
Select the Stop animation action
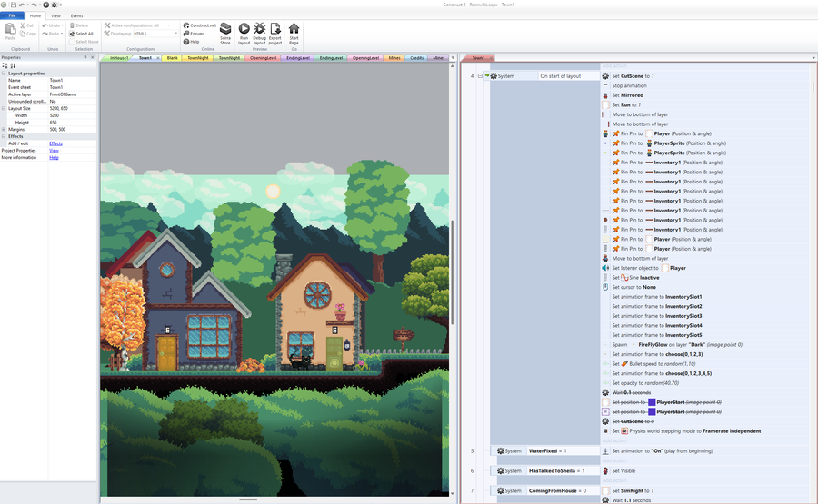629,85
